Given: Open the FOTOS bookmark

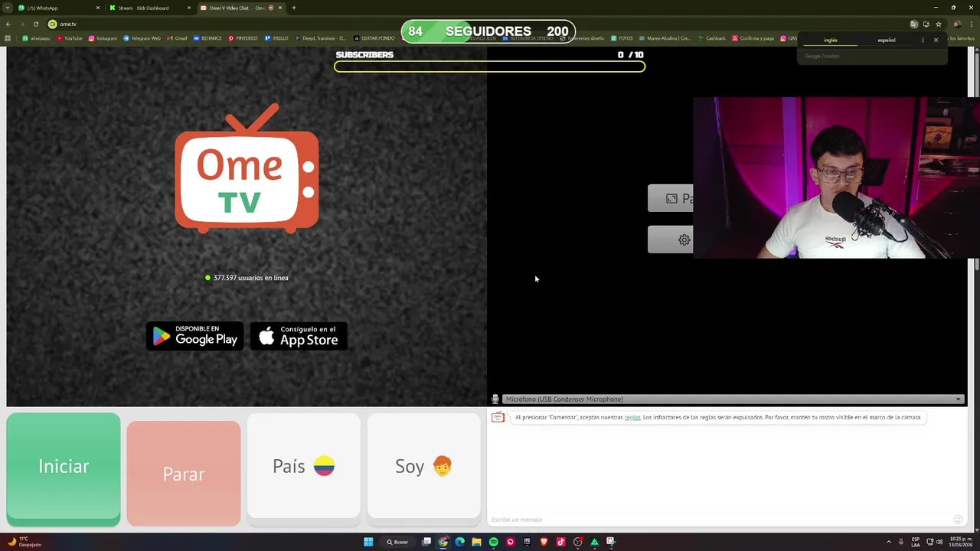Looking at the screenshot, I should (622, 38).
